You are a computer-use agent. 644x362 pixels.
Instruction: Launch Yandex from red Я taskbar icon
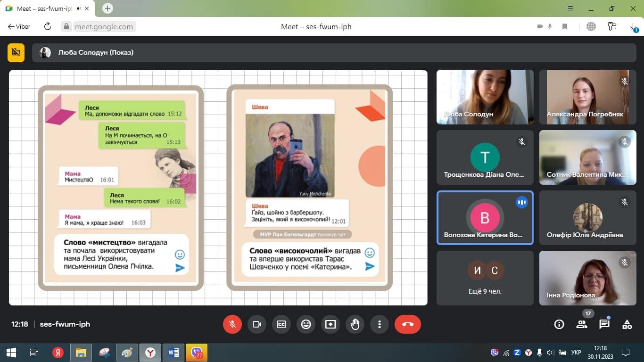(58, 353)
